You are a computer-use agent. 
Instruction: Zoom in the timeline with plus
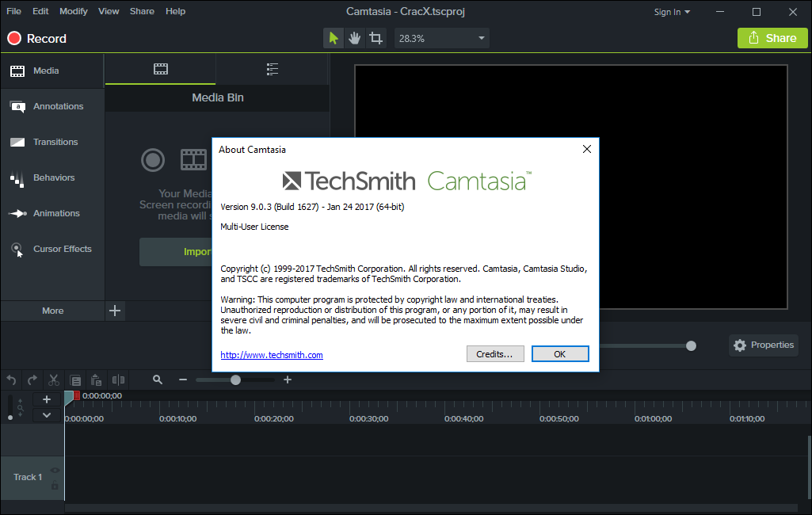pyautogui.click(x=288, y=380)
